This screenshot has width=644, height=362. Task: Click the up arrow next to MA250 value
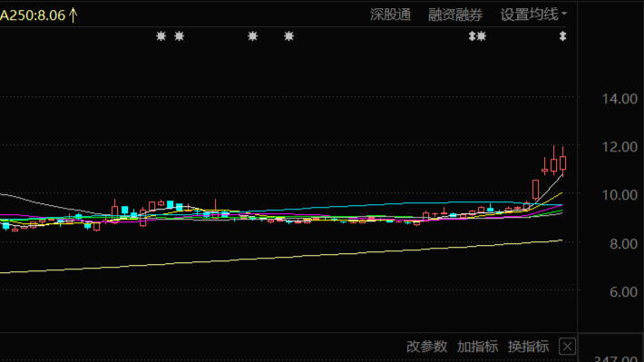coord(73,15)
